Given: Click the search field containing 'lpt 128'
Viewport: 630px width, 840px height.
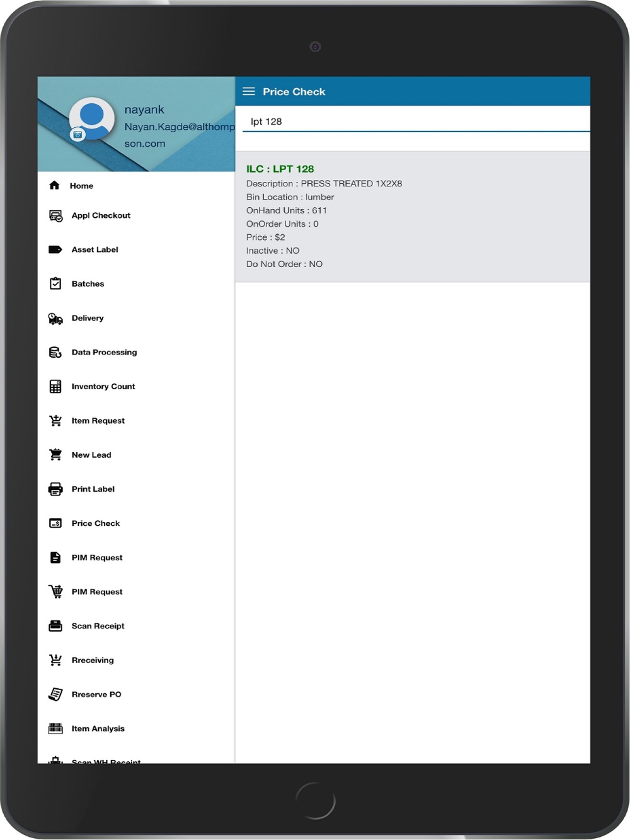Looking at the screenshot, I should point(415,121).
